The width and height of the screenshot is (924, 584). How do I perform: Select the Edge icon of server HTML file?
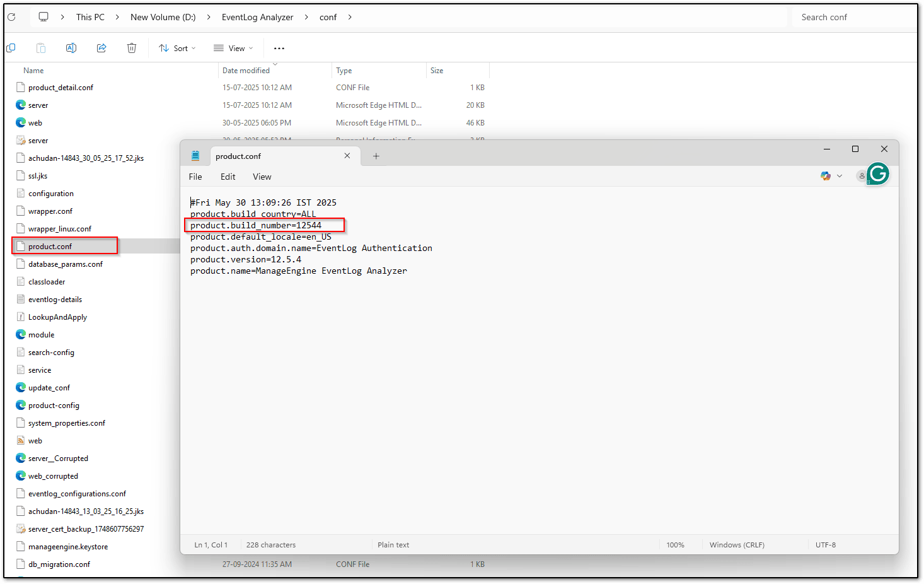pyautogui.click(x=21, y=105)
